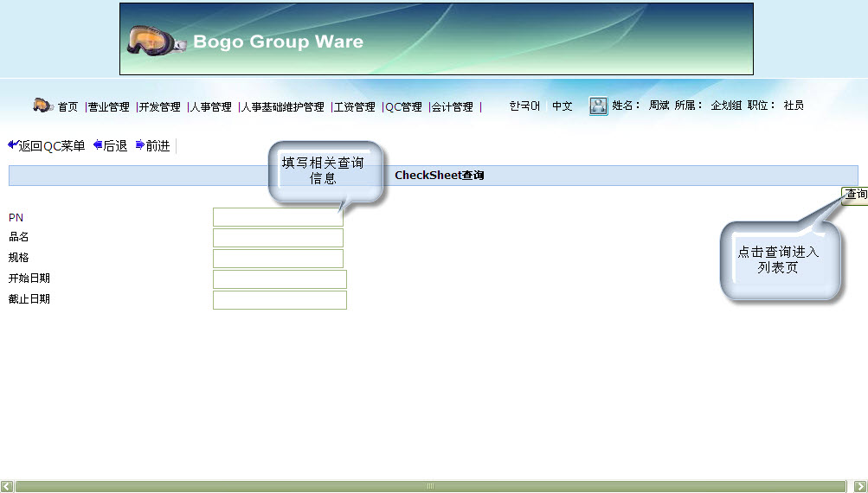The width and height of the screenshot is (868, 493).
Task: Click the 规格 label
Action: (19, 257)
